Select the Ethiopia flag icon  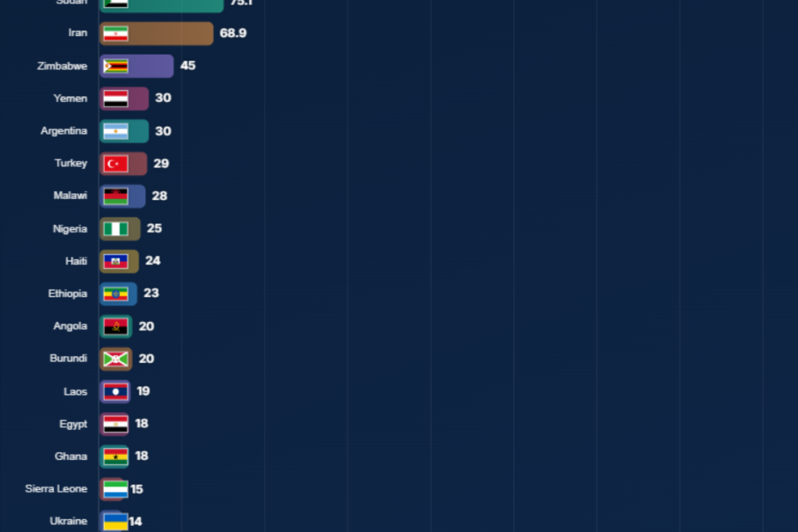coord(116,294)
